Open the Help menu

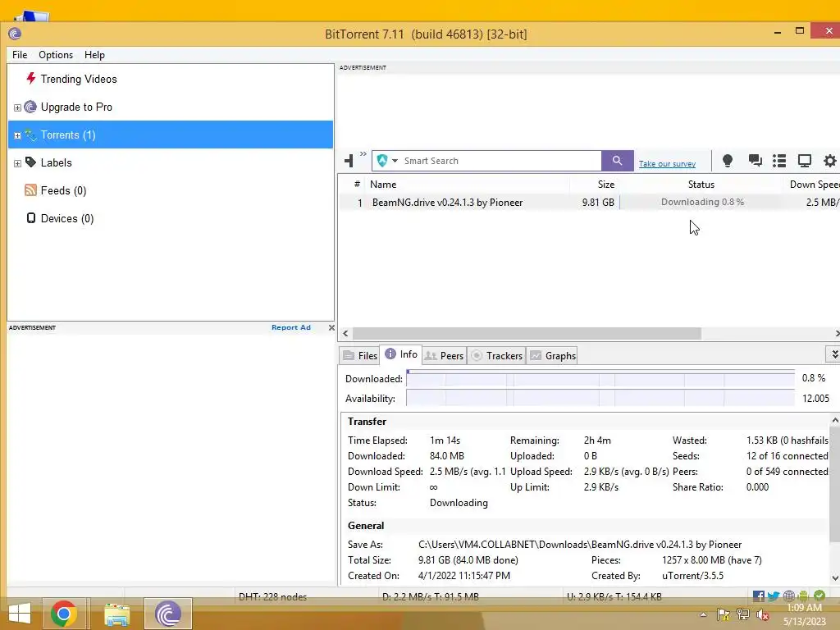94,55
